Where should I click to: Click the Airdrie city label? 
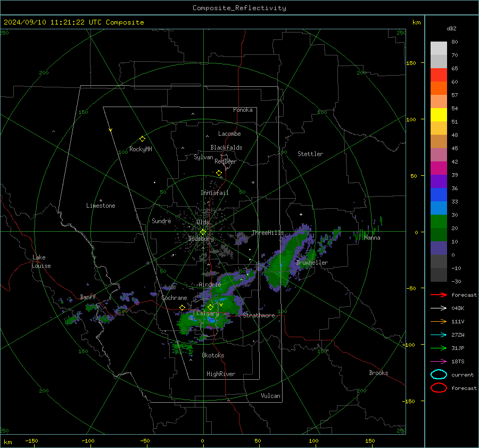[x=210, y=284]
